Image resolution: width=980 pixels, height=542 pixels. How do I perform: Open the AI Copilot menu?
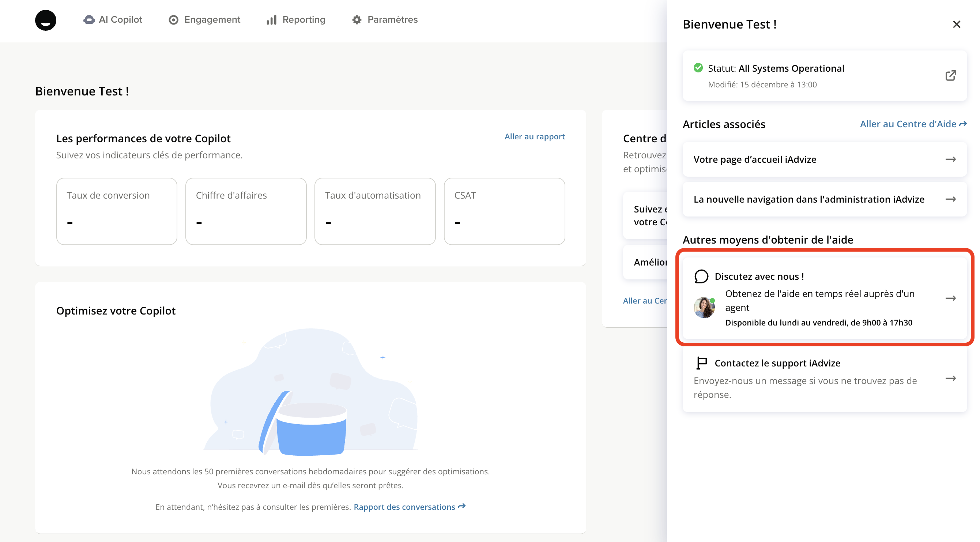(x=113, y=20)
